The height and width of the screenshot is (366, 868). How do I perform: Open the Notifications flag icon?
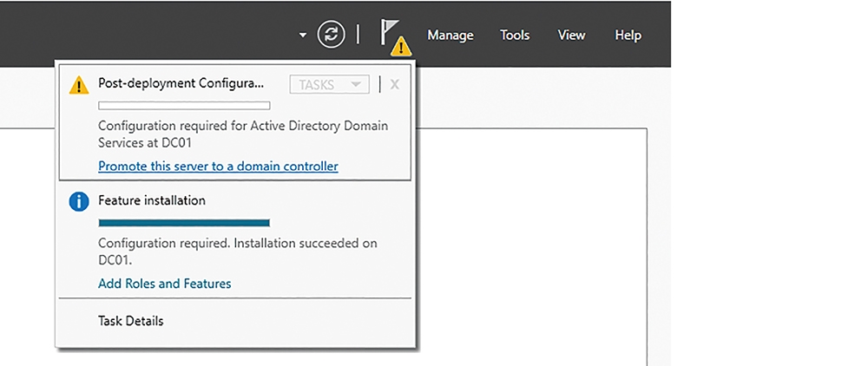[395, 36]
